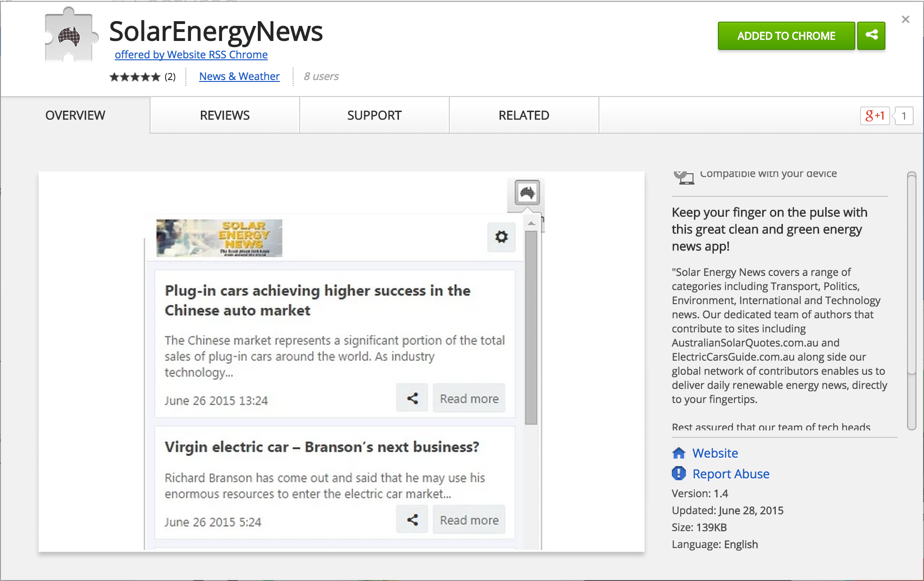Open the Website link
Image resolution: width=924 pixels, height=581 pixels.
(715, 453)
